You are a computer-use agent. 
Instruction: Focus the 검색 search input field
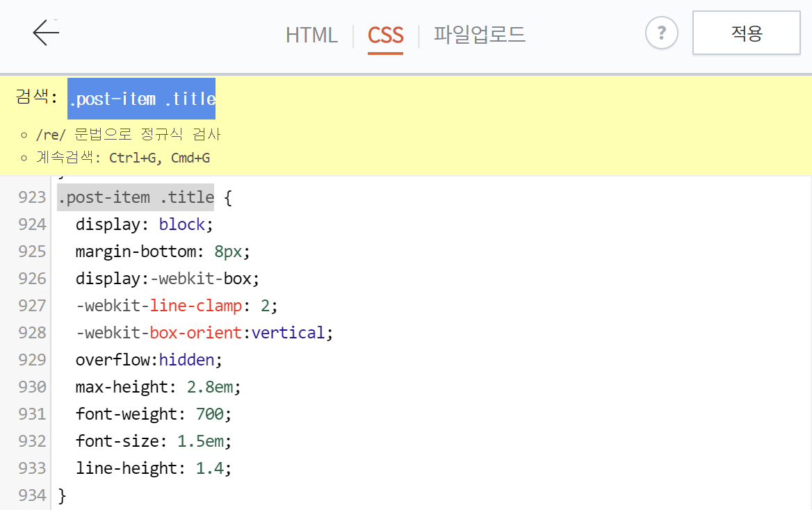141,99
